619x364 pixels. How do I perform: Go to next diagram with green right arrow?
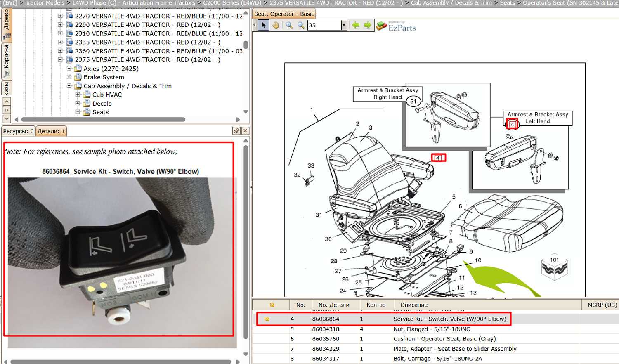[x=367, y=25]
